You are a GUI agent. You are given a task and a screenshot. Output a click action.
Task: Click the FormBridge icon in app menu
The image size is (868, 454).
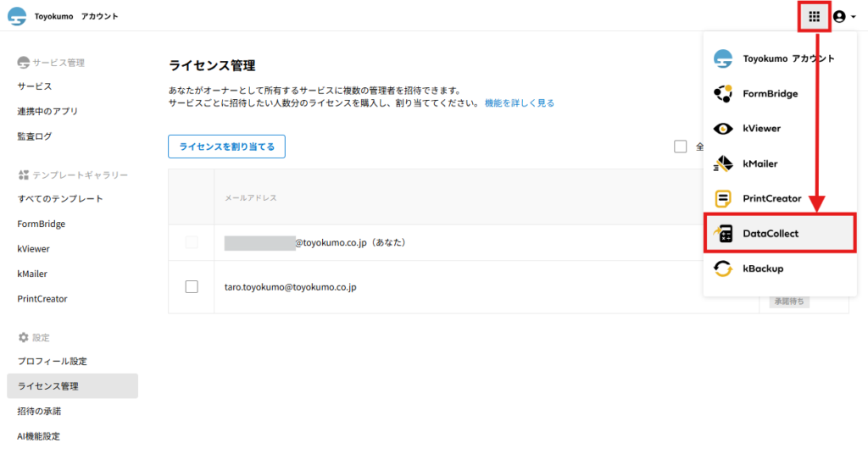(723, 93)
